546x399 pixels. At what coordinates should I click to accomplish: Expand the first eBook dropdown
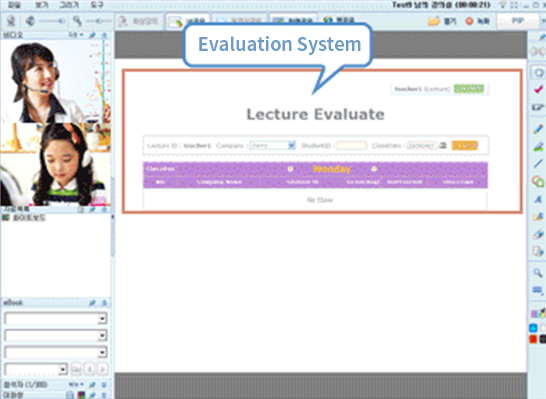point(56,318)
